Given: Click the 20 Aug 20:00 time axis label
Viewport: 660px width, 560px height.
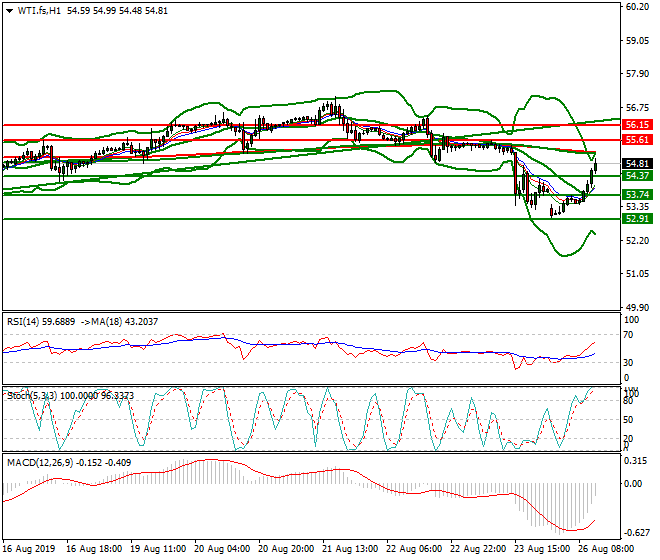Looking at the screenshot, I should point(286,549).
